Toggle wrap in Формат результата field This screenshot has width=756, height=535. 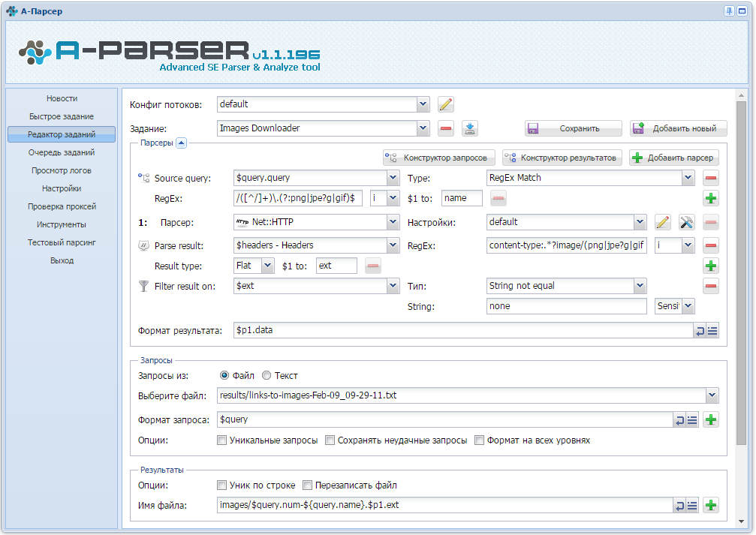pos(700,331)
